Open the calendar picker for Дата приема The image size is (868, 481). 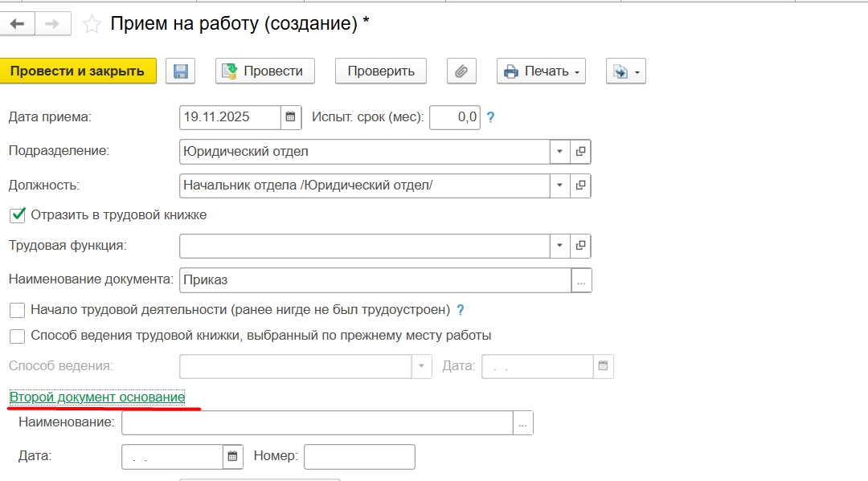click(x=290, y=117)
